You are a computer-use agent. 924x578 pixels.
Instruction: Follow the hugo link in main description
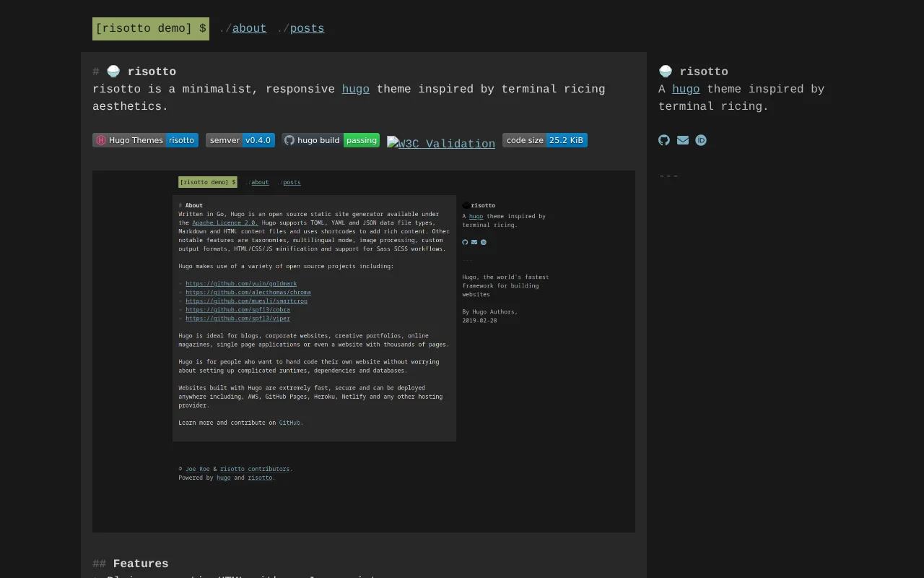[356, 89]
